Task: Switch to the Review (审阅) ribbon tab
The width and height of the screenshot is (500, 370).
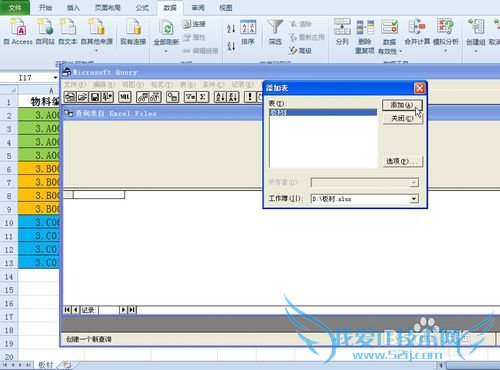Action: [x=198, y=7]
